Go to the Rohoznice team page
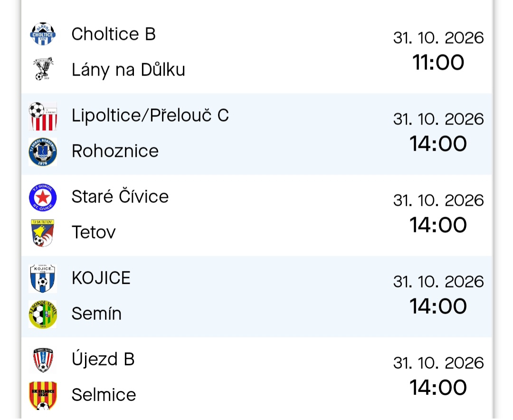Viewport: 513px width, 420px height. point(115,151)
